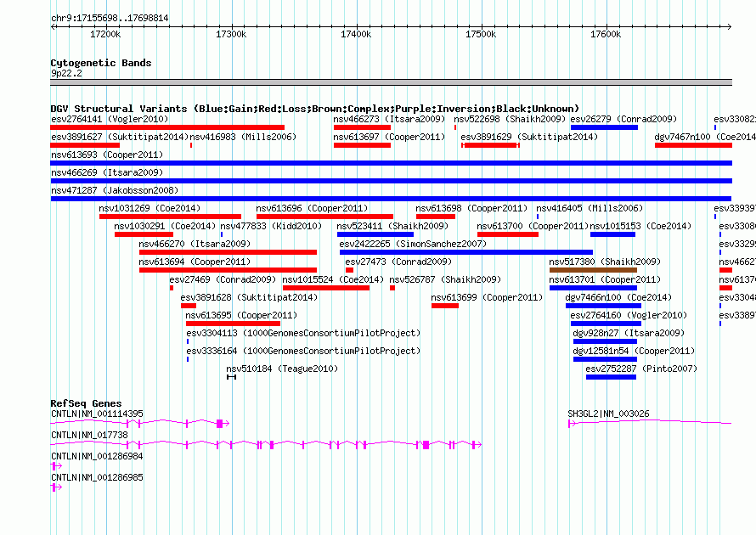This screenshot has height=535, width=756.
Task: Select the grey 9p22.2 cytogenetic band bar
Action: point(391,82)
